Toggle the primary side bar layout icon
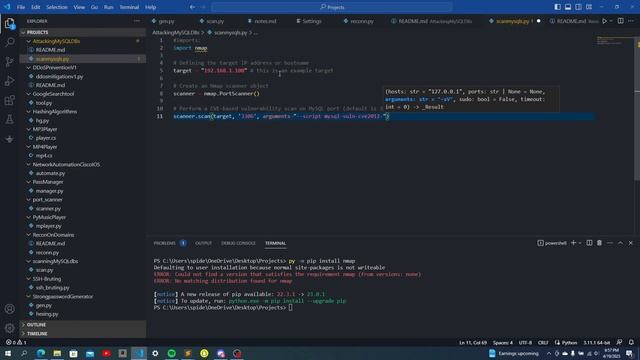The height and width of the screenshot is (360, 640). coord(557,7)
